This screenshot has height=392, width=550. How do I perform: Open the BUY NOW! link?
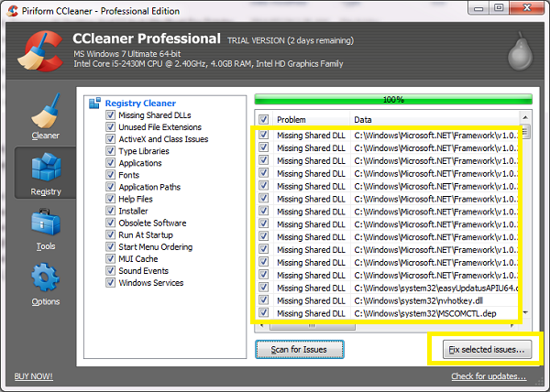(x=33, y=376)
